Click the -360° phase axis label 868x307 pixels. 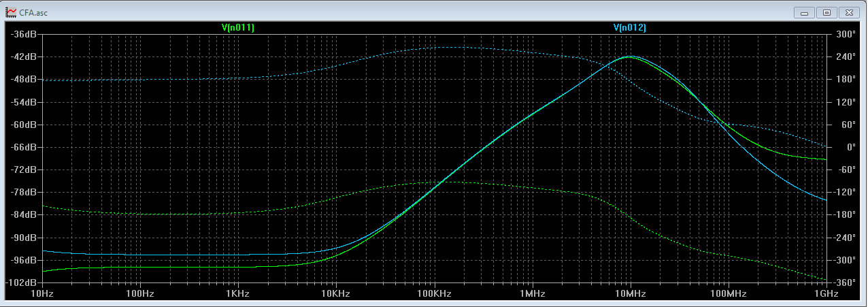point(844,282)
